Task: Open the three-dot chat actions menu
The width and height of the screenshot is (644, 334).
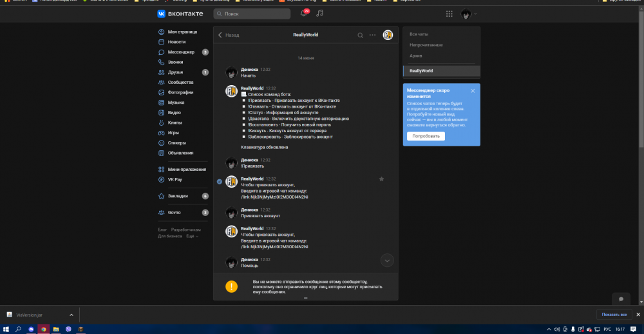Action: point(372,35)
